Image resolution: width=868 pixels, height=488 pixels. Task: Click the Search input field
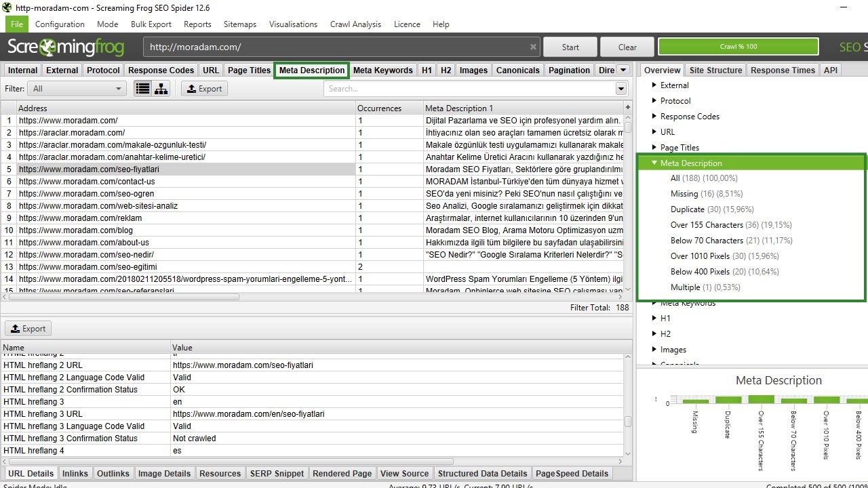click(469, 89)
